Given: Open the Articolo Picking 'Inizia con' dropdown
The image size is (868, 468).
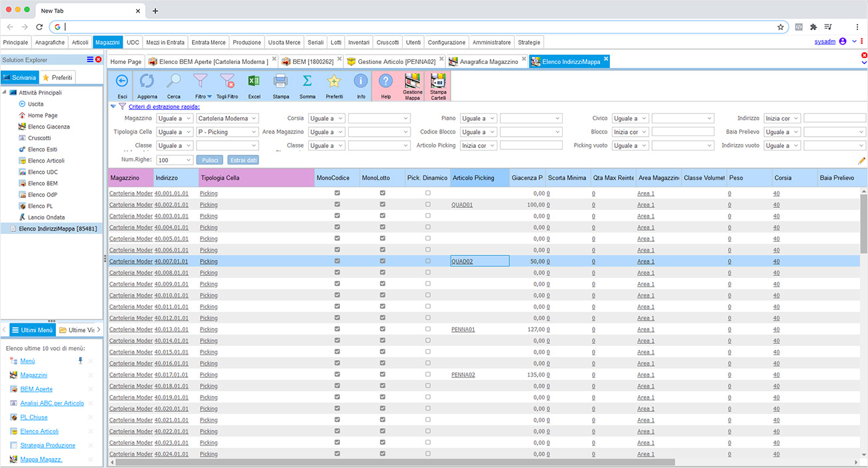Looking at the screenshot, I should pos(479,145).
